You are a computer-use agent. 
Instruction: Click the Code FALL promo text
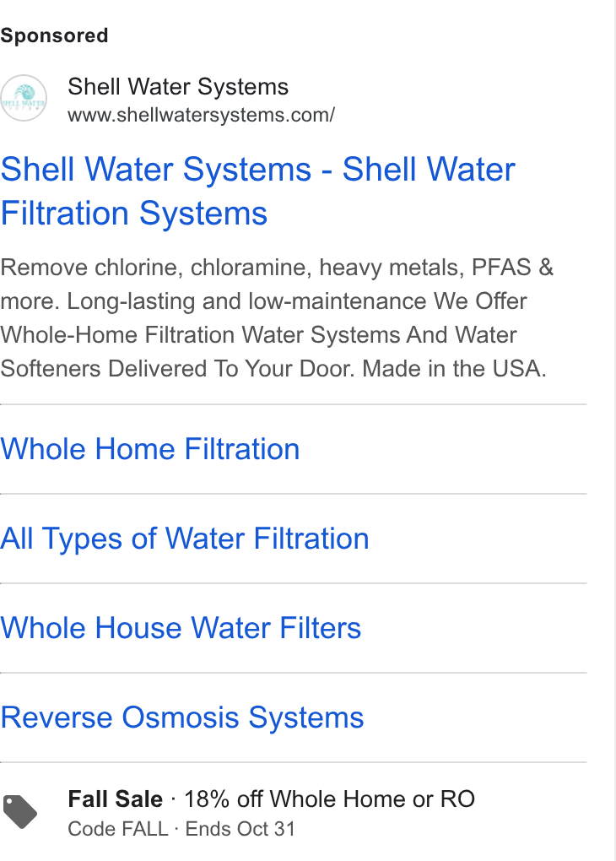click(x=117, y=829)
